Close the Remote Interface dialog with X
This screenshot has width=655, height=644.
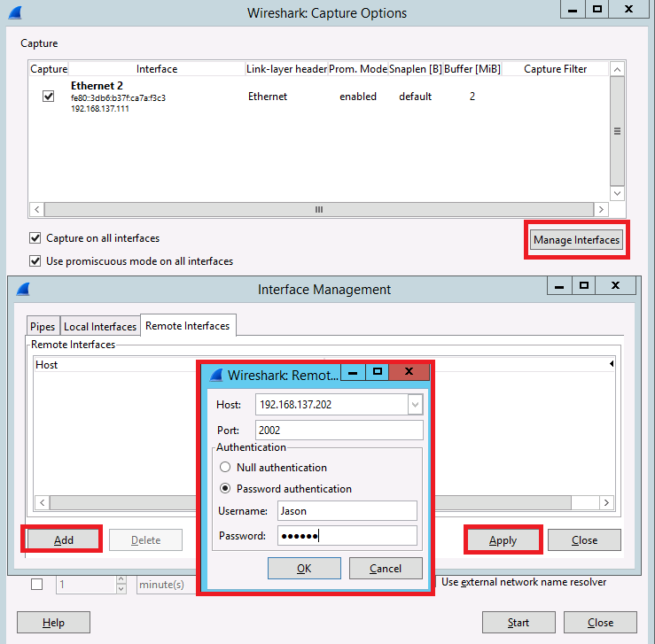[x=409, y=371]
